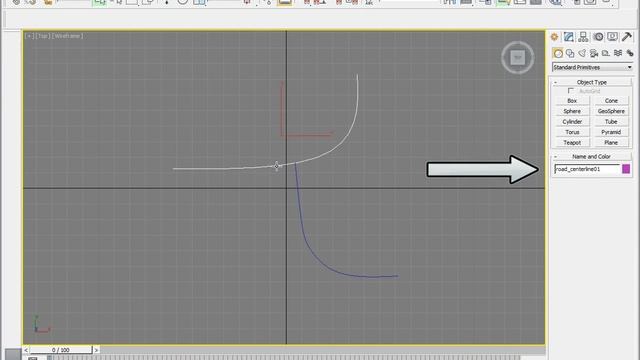Open the Create tab in command panel
640x360 pixels.
coord(554,37)
